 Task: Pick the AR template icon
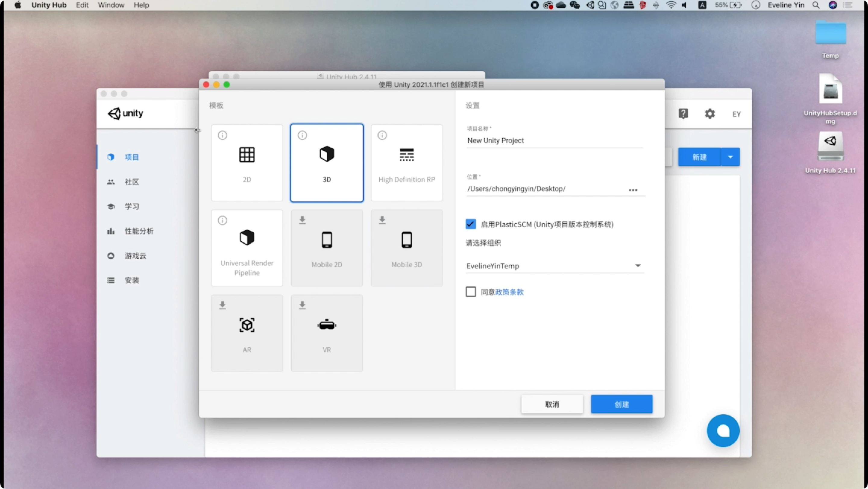click(247, 325)
